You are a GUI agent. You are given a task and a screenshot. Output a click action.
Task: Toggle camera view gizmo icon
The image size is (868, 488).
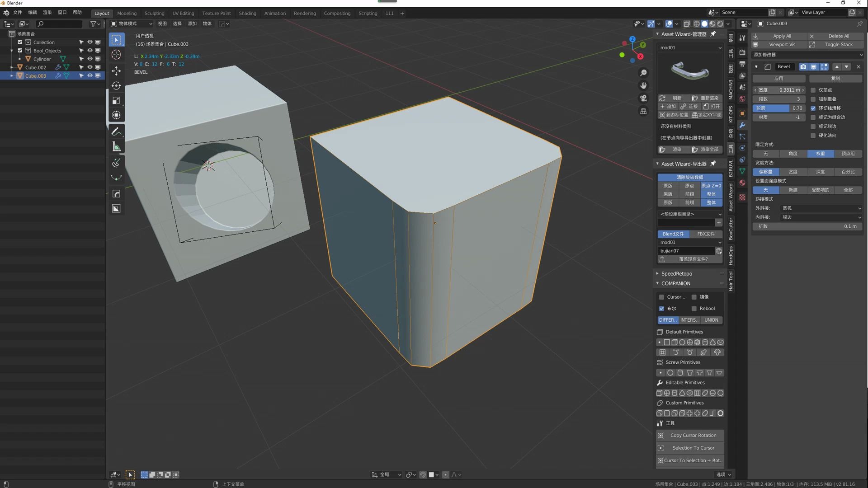(643, 98)
